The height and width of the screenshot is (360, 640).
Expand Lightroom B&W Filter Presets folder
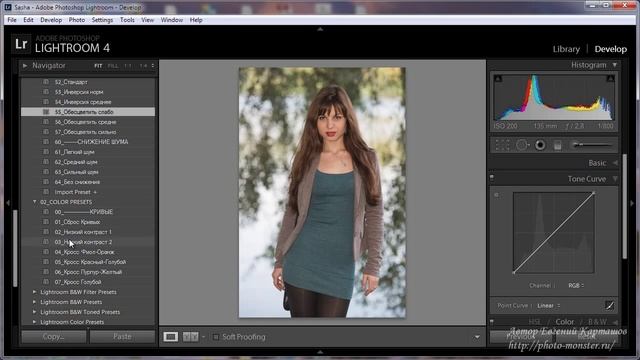(x=35, y=292)
